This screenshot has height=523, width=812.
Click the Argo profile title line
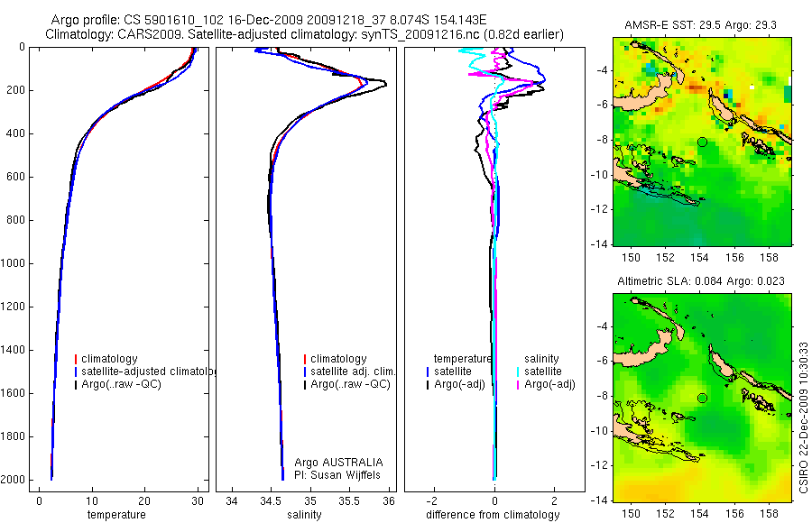(269, 20)
